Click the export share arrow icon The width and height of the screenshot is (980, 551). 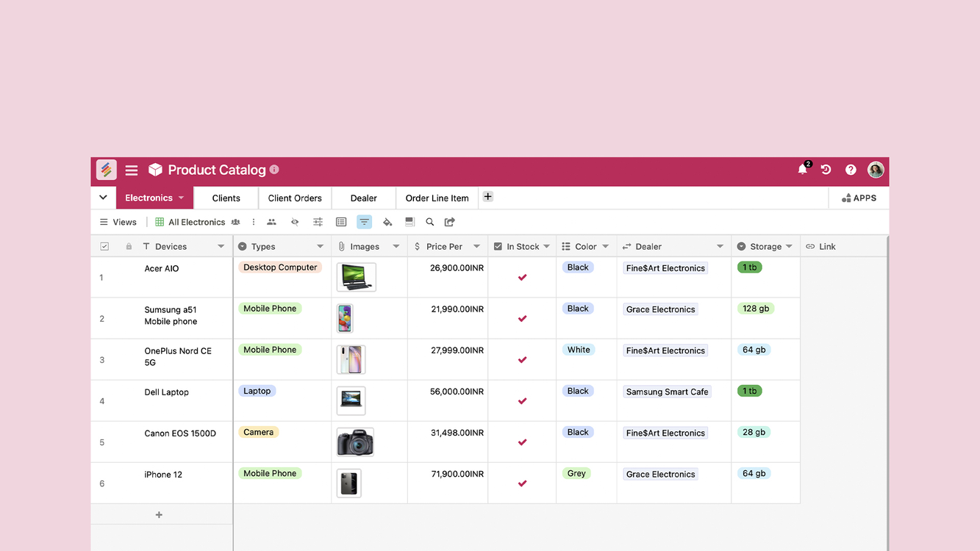450,222
